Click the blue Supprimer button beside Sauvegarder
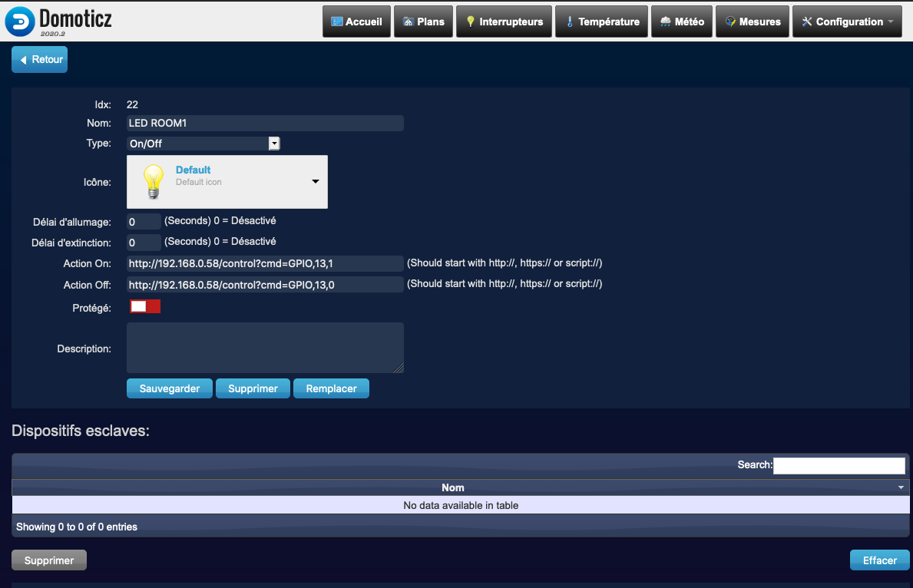 click(253, 389)
